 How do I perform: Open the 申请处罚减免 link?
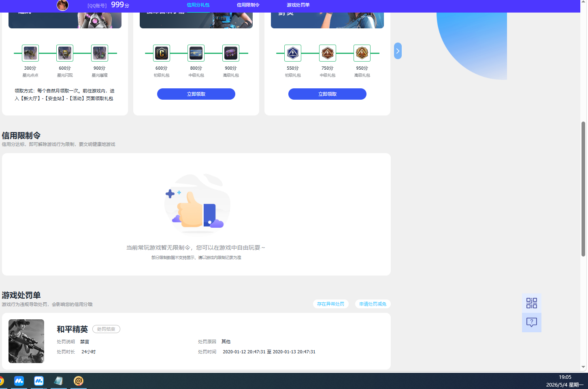pyautogui.click(x=373, y=304)
